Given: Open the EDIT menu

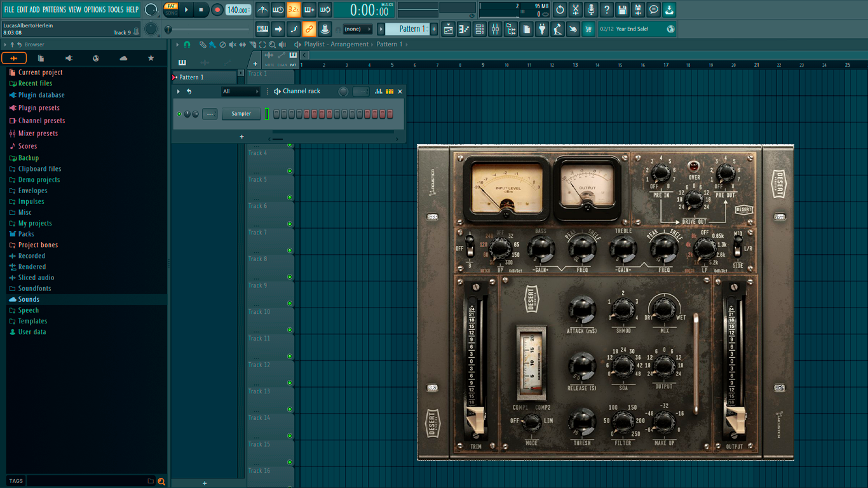Looking at the screenshot, I should coord(22,10).
